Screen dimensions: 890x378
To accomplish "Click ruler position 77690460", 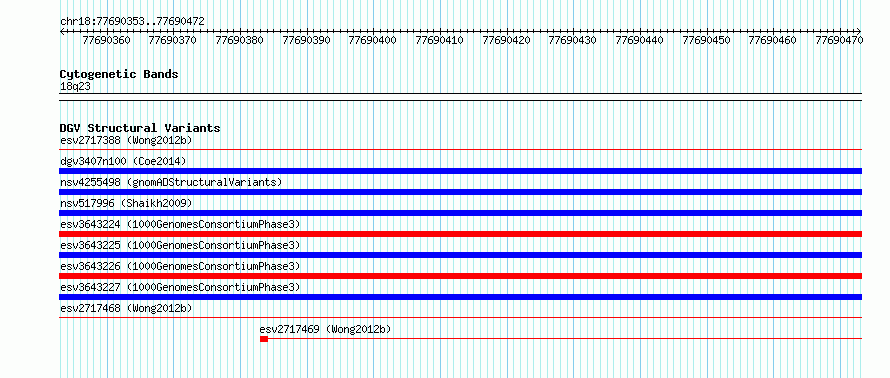I will 773,40.
